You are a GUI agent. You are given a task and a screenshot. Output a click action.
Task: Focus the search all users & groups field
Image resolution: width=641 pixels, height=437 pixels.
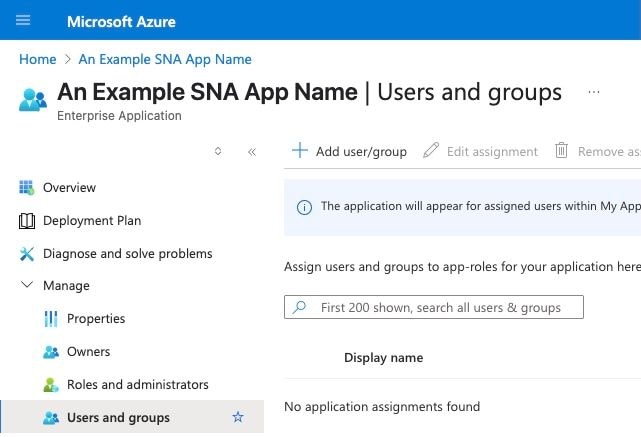point(434,307)
